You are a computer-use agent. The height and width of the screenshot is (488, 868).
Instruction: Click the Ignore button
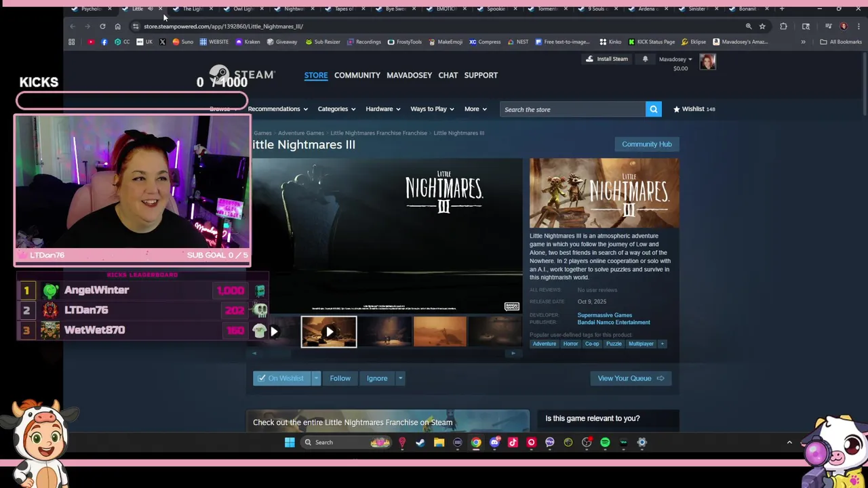(377, 378)
